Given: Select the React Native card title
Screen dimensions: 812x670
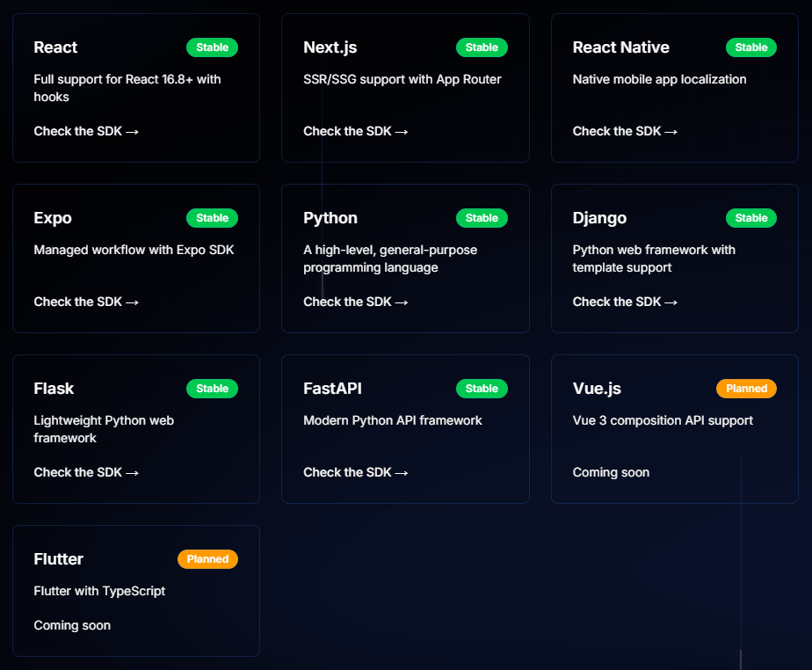Looking at the screenshot, I should coord(621,47).
